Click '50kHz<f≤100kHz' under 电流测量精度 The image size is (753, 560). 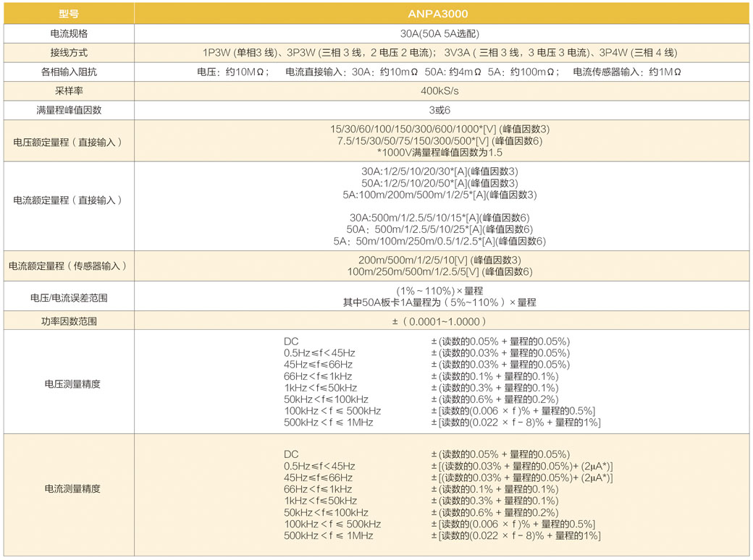click(326, 512)
